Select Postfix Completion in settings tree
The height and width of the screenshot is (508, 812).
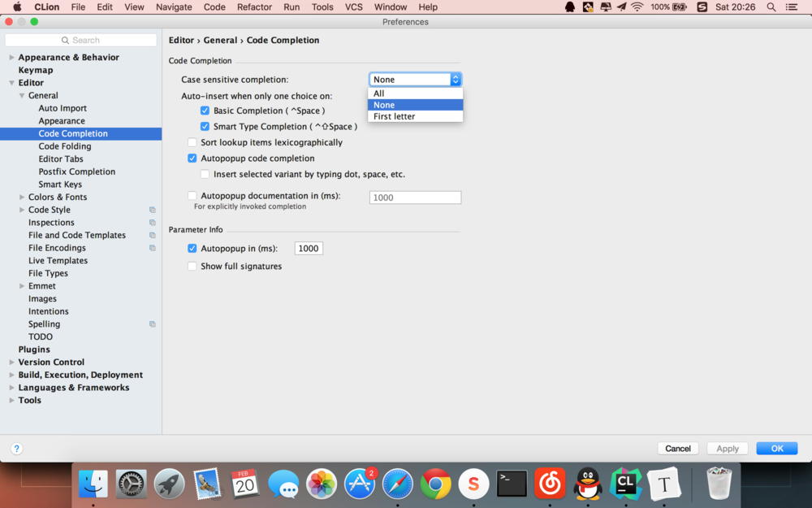pos(76,172)
